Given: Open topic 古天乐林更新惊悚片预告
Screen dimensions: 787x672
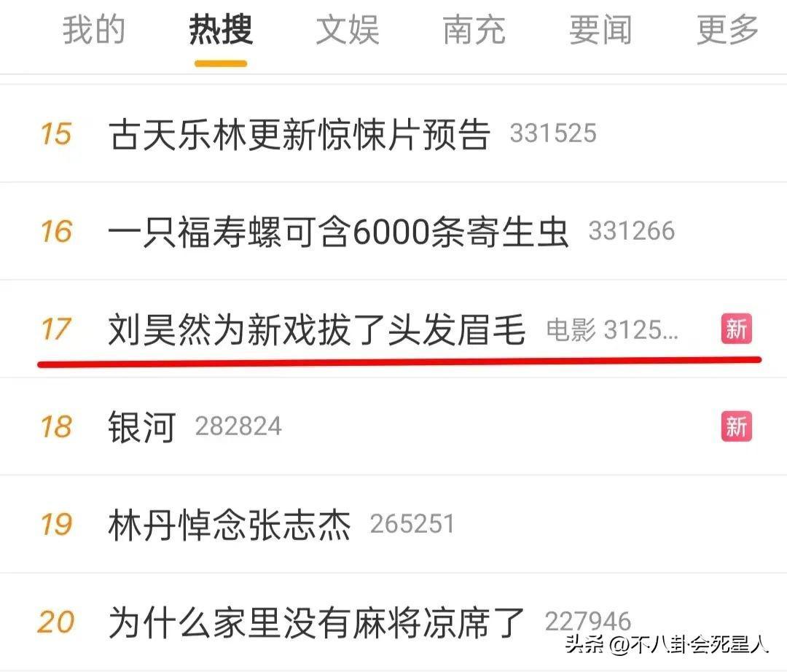Looking at the screenshot, I should [299, 134].
